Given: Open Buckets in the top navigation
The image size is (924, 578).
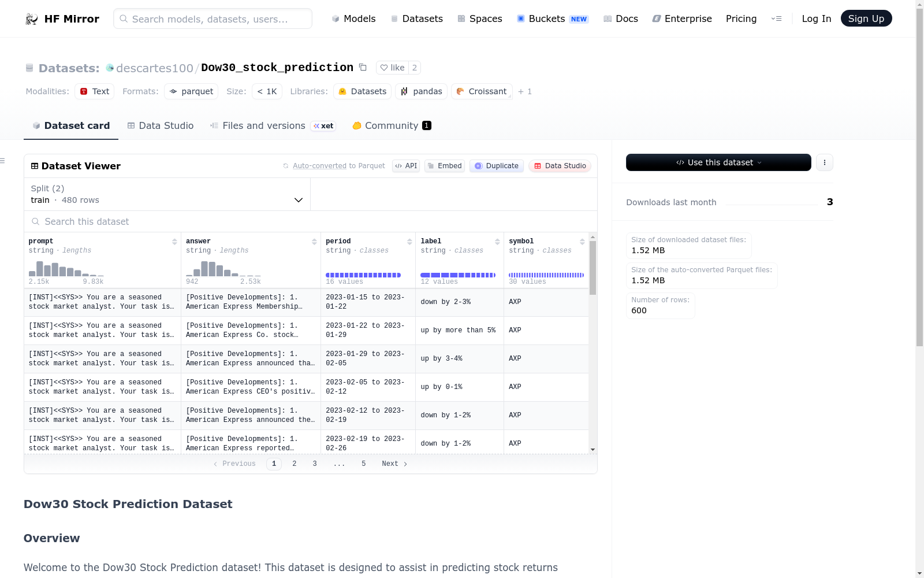Looking at the screenshot, I should (553, 18).
